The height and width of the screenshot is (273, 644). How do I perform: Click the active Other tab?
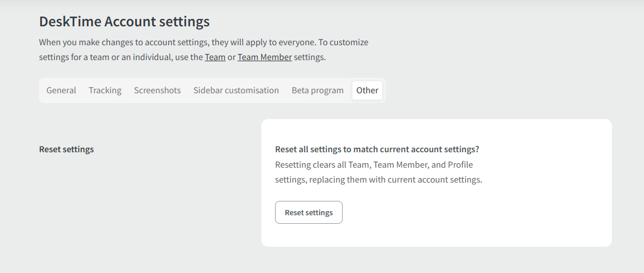pos(367,90)
